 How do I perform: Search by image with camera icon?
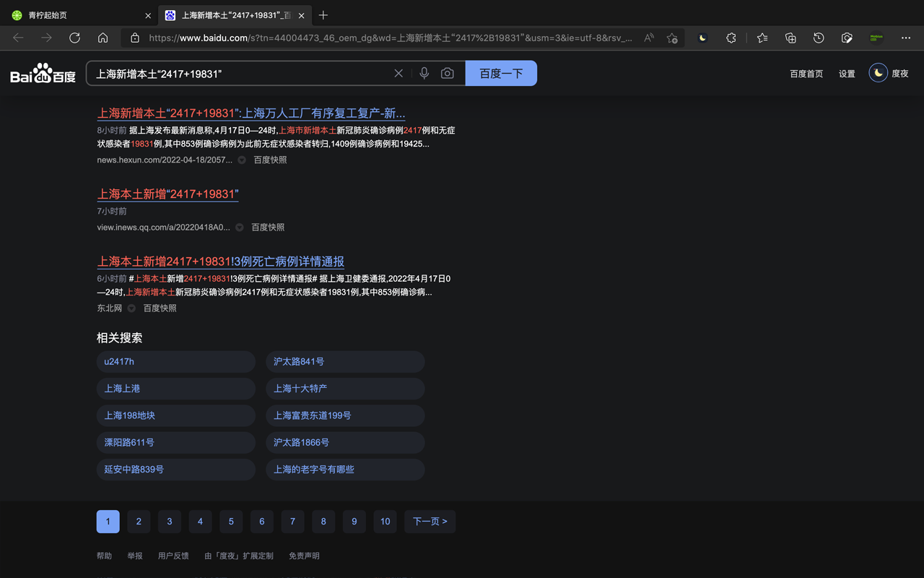click(x=448, y=73)
